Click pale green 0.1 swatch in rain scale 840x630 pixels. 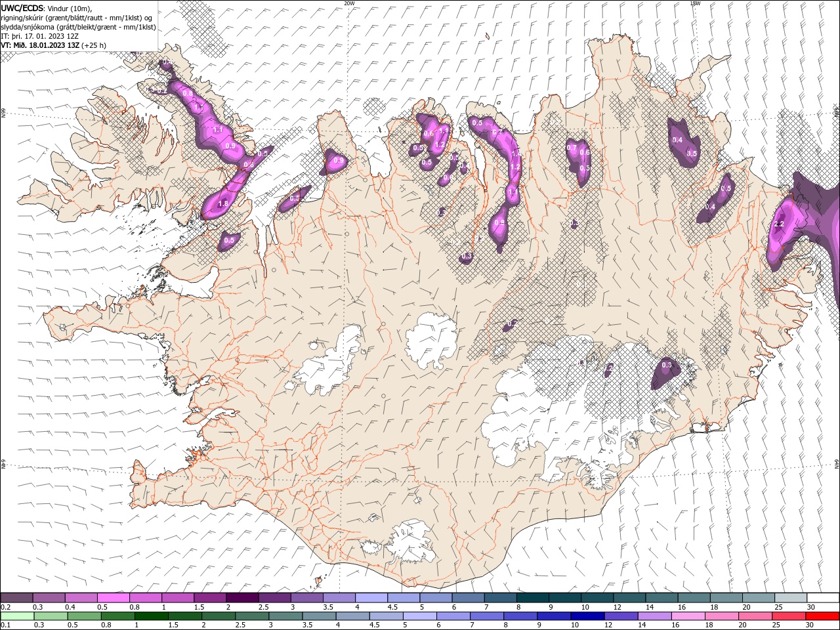17,616
